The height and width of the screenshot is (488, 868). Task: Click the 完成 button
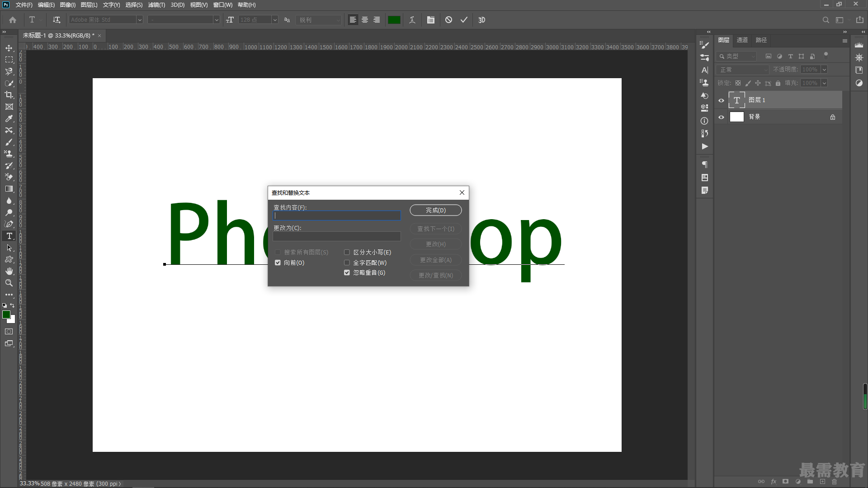click(436, 210)
